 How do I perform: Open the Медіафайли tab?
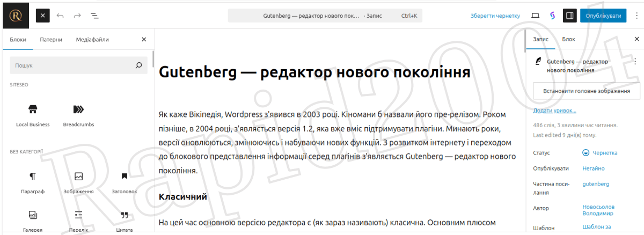point(92,40)
